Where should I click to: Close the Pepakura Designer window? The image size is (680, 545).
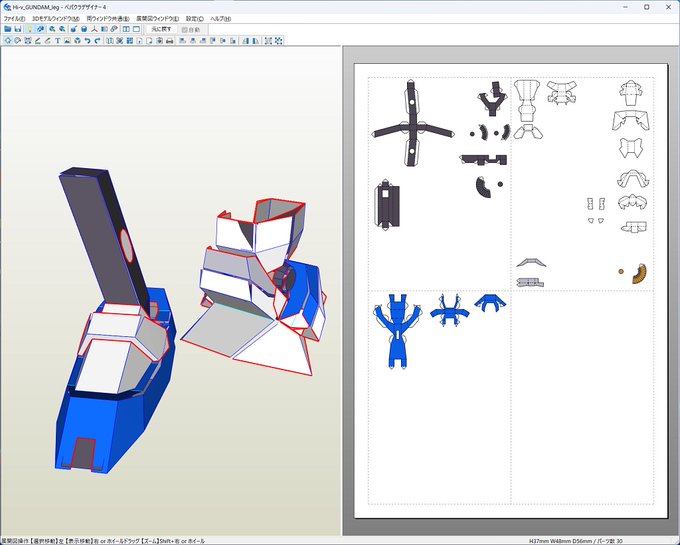(668, 7)
